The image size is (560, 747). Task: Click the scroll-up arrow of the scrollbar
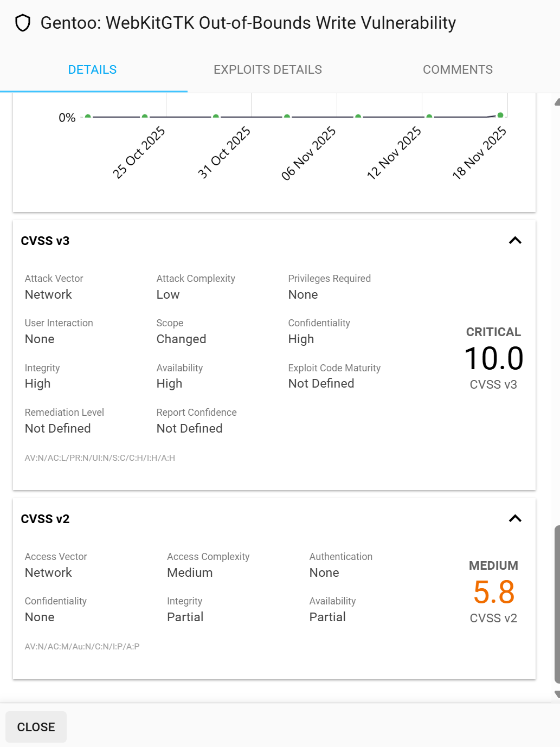pyautogui.click(x=557, y=101)
